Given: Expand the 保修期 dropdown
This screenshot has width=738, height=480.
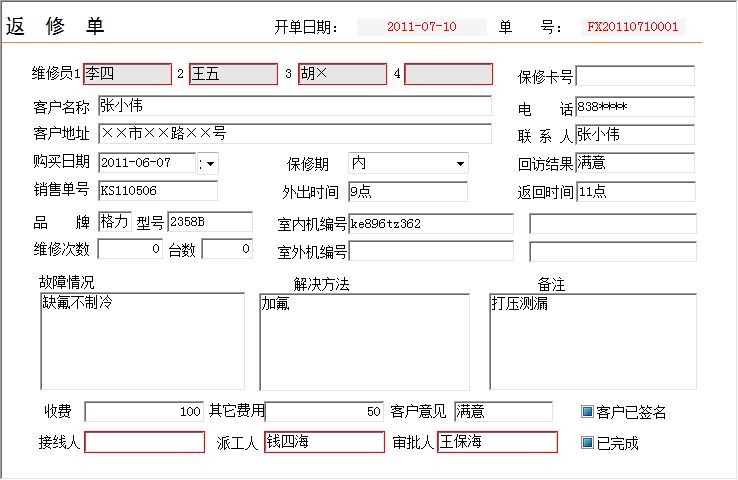Looking at the screenshot, I should pos(460,163).
